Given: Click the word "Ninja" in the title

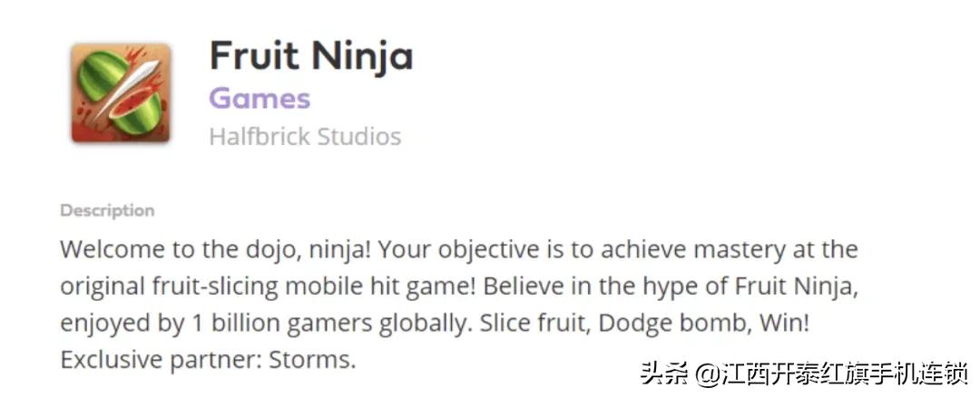Looking at the screenshot, I should point(363,56).
